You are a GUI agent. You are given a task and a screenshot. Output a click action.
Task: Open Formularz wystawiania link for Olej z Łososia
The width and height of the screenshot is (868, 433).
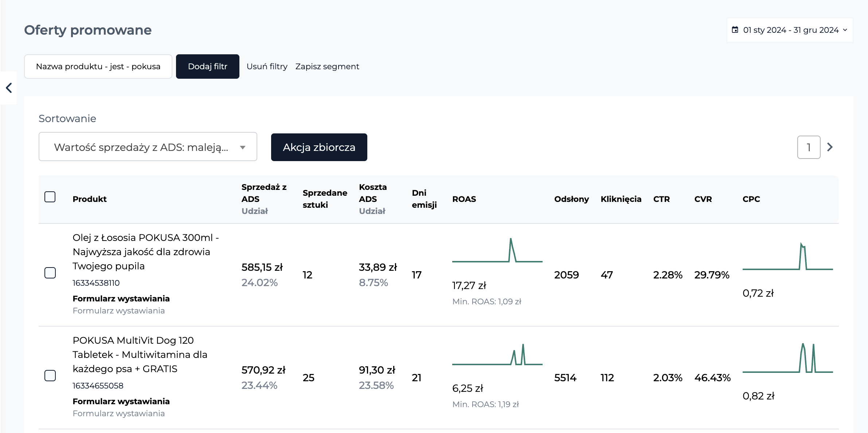(x=121, y=299)
